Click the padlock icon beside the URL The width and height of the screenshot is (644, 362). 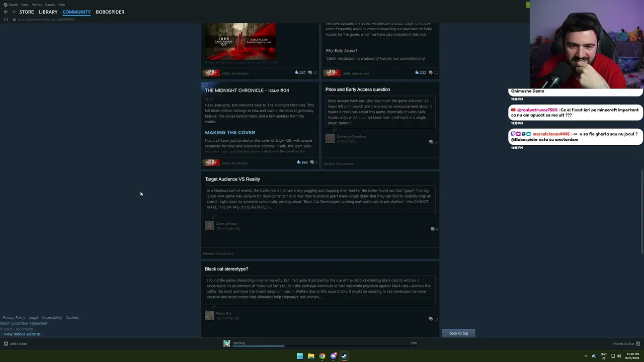[14, 20]
